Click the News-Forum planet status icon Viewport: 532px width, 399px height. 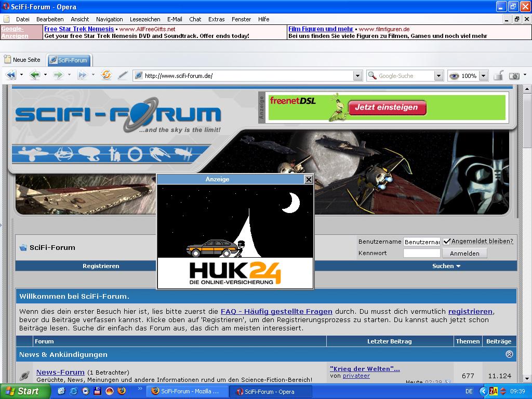click(24, 376)
